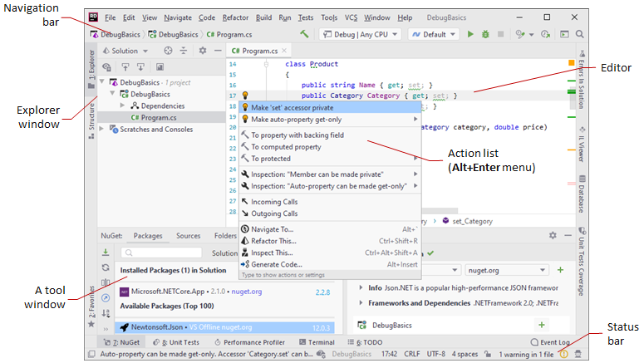Image resolution: width=644 pixels, height=363 pixels.
Task: Open the IL Viewer side panel
Action: coord(582,145)
